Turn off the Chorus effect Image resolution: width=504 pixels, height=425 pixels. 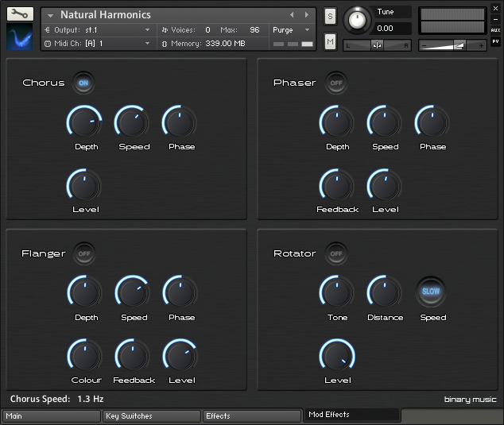[x=83, y=83]
